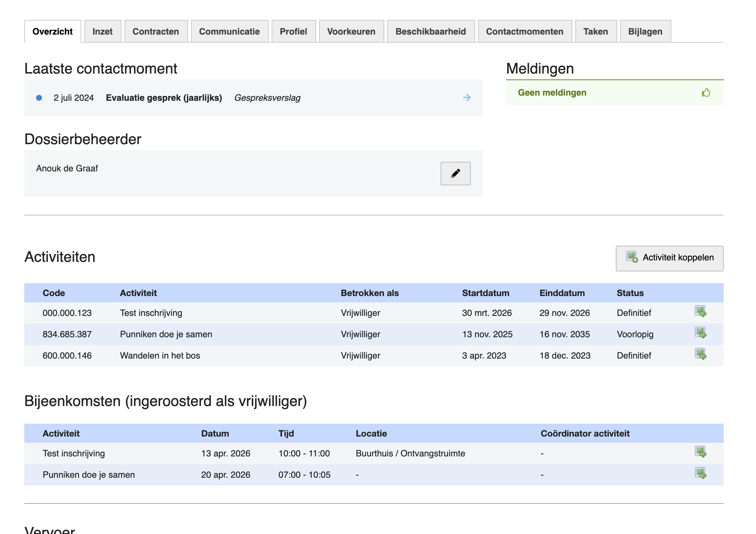Viewport: 756px width, 534px height.
Task: Open Wandelen in het bos row icon
Action: pyautogui.click(x=700, y=354)
